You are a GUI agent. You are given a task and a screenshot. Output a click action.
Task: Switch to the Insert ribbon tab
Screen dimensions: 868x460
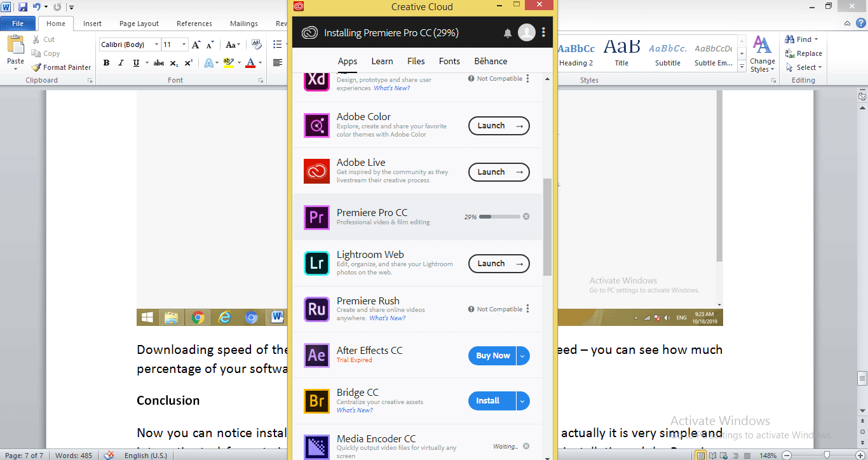[x=92, y=24]
